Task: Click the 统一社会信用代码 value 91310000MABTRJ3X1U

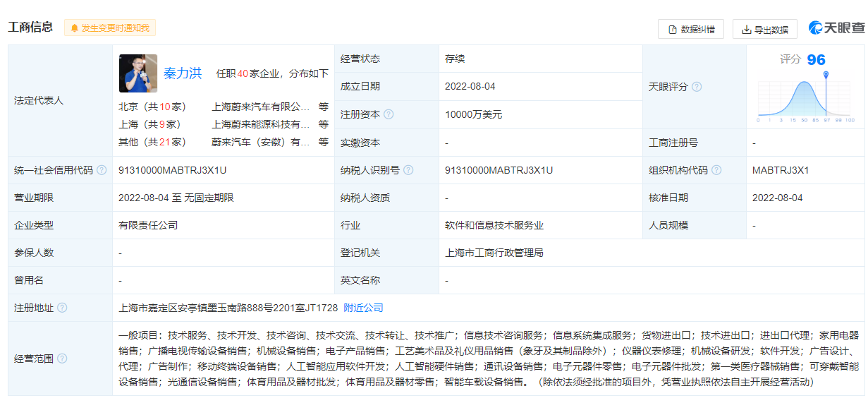Action: click(173, 170)
